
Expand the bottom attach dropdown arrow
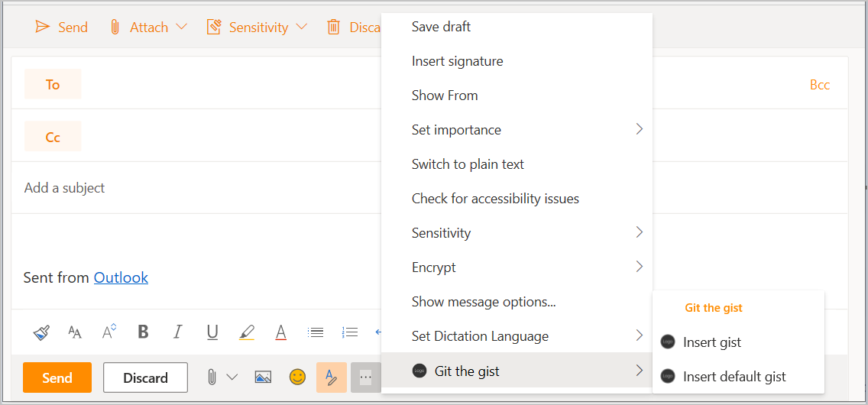[x=232, y=377]
